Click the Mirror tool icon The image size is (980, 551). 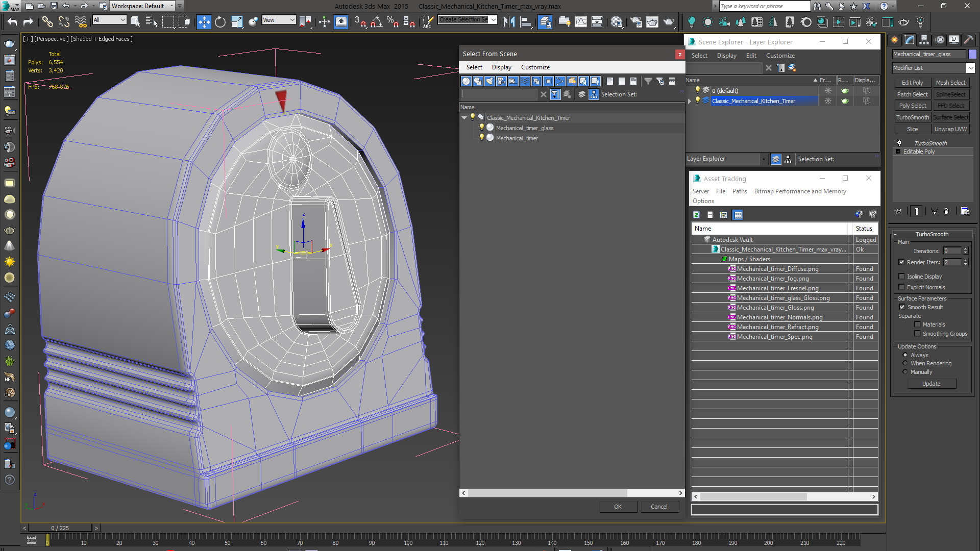point(509,22)
